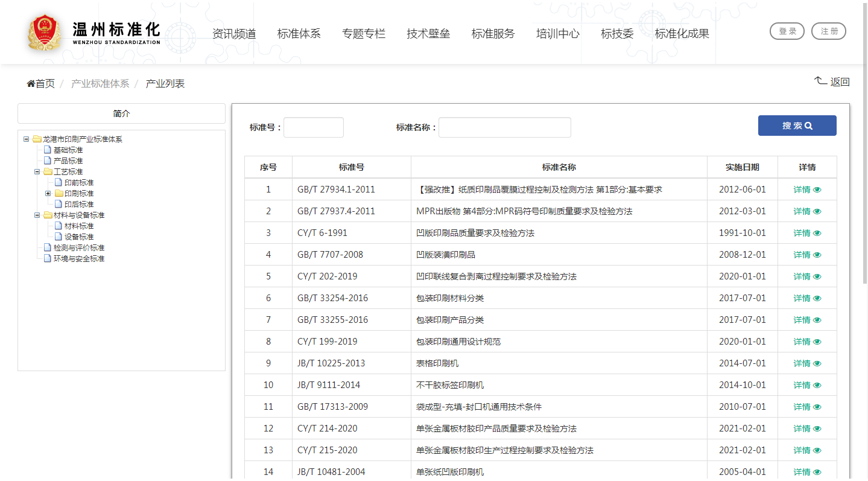
Task: Click the eye icon for GB/T 27937.4-2011
Action: [817, 211]
